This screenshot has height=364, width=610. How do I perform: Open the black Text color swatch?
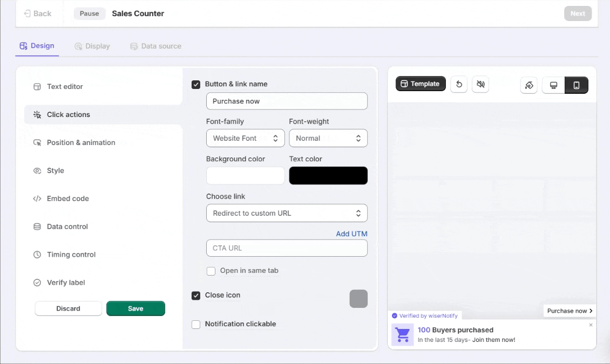(x=328, y=176)
